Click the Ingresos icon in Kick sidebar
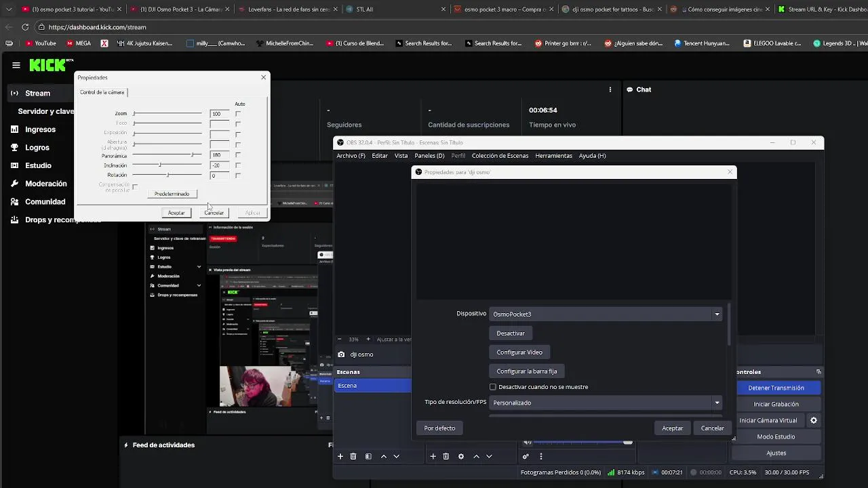 click(14, 129)
